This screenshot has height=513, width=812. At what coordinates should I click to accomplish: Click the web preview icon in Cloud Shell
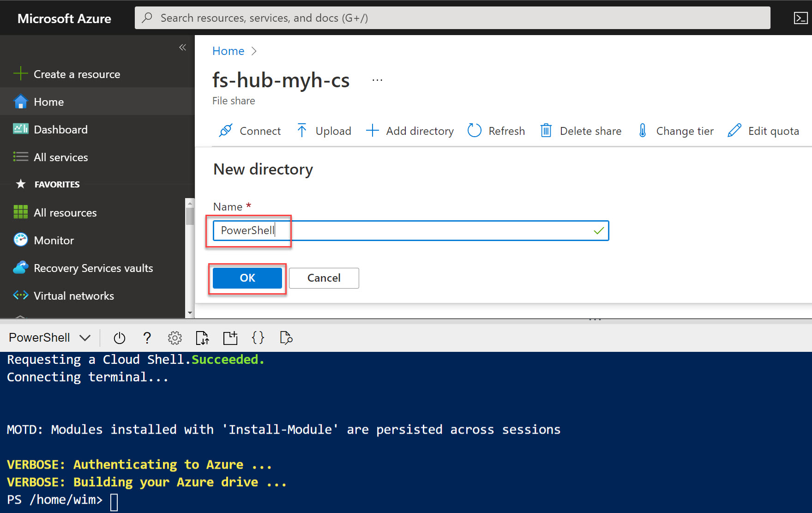click(x=286, y=338)
